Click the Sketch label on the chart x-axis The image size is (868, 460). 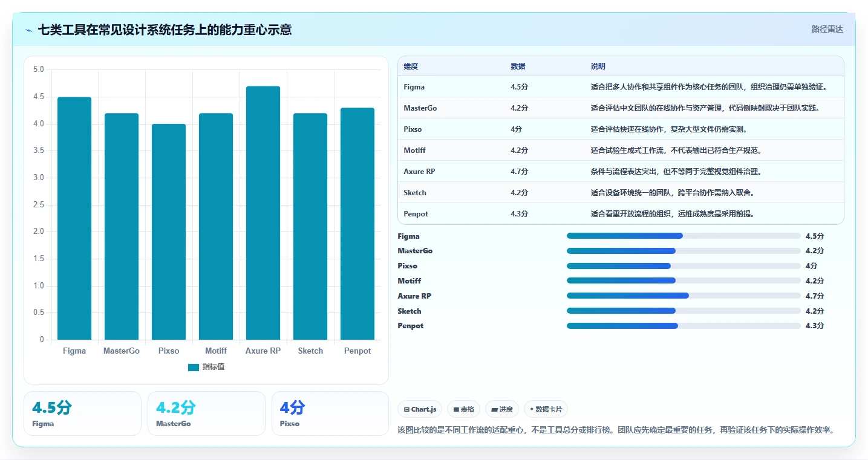(310, 351)
